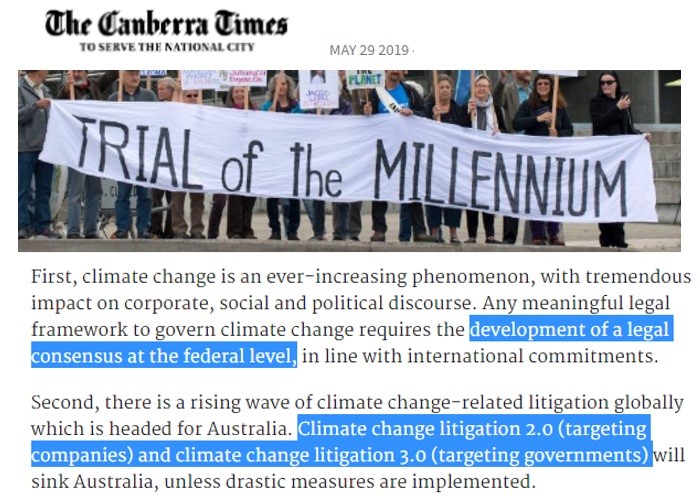The image size is (700, 498).
Task: Click highlighted 'Climate change litigation 2.0' phrase
Action: click(x=425, y=429)
